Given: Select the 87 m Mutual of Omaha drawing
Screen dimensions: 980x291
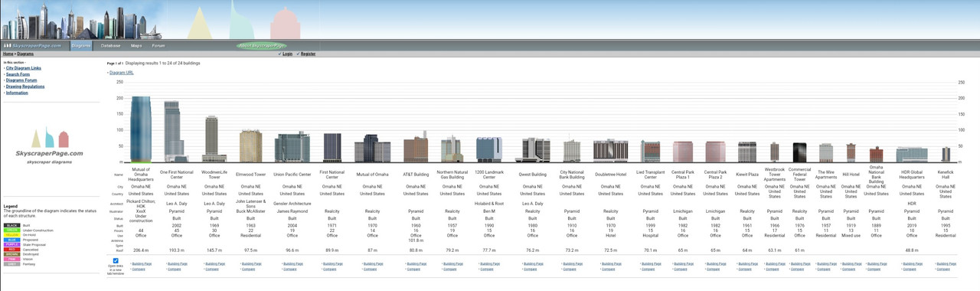Looking at the screenshot, I should (x=372, y=149).
